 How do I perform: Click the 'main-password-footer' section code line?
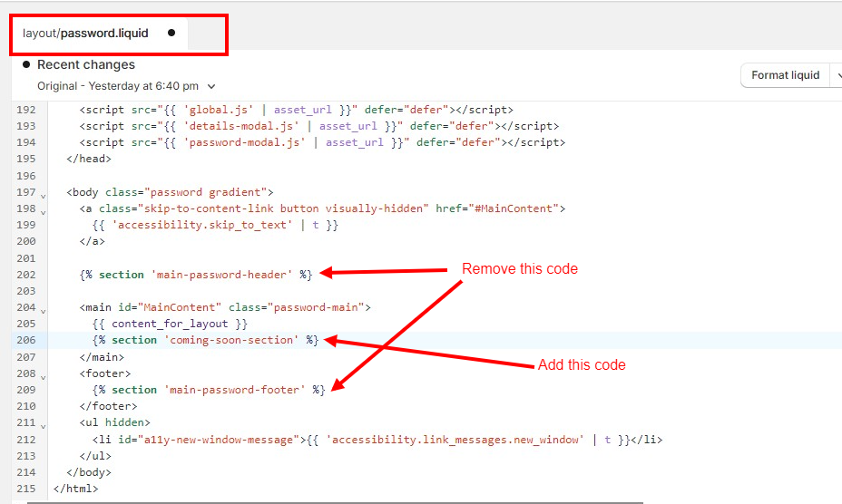point(209,390)
